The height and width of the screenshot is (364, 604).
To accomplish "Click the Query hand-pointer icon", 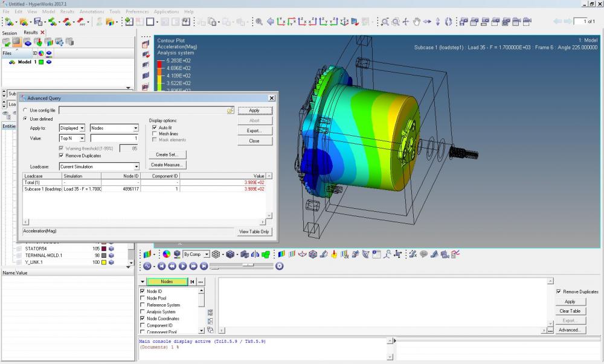I will coord(334,254).
